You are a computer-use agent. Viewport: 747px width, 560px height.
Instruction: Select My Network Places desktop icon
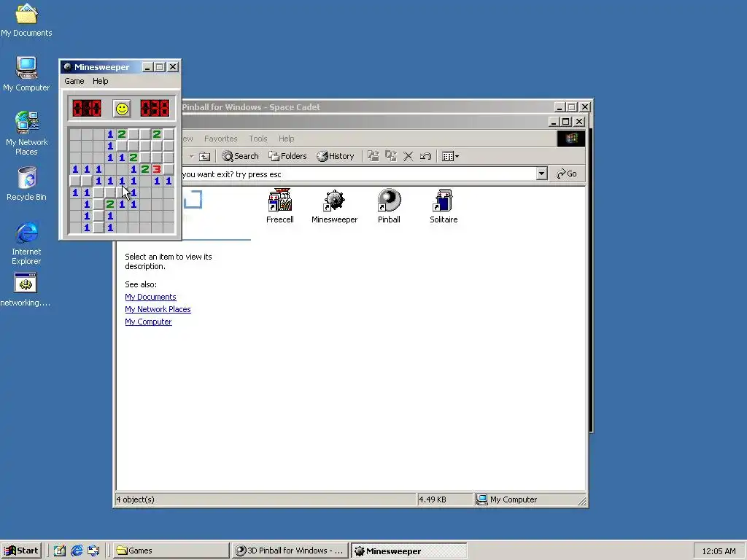(x=27, y=133)
